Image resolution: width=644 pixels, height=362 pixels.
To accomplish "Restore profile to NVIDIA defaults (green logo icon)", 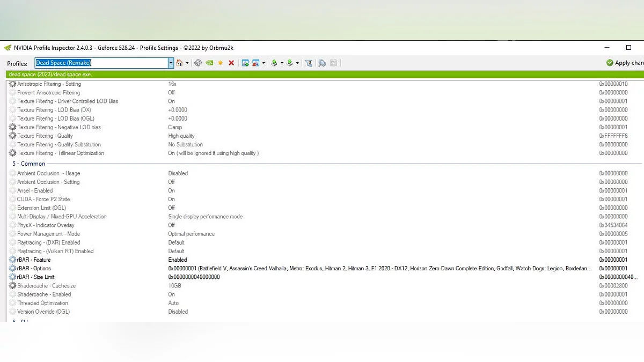I will (209, 63).
